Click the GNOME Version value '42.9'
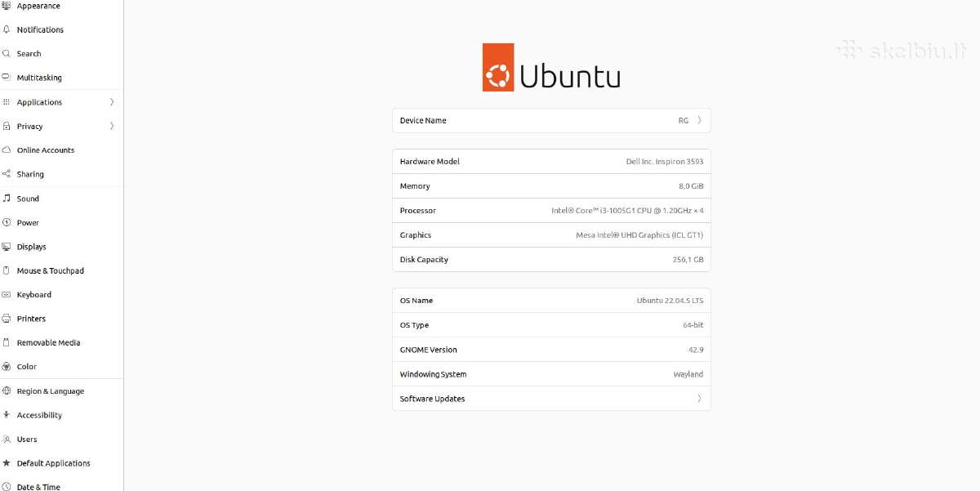Image resolution: width=980 pixels, height=491 pixels. 696,350
